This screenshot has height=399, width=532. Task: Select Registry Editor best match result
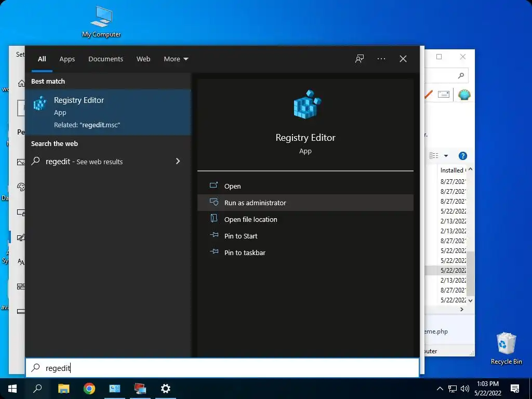coord(108,112)
